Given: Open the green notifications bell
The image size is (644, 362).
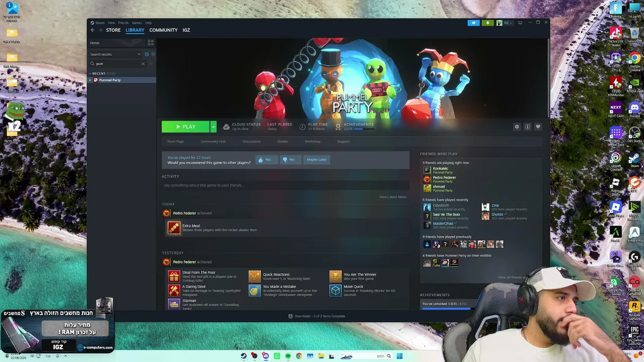Looking at the screenshot, I should [487, 23].
